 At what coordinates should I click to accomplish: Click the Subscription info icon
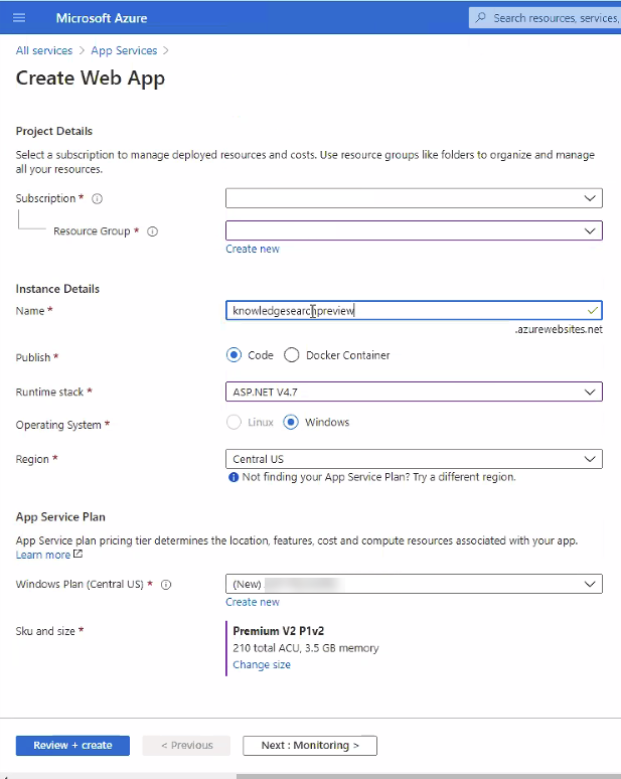(97, 199)
